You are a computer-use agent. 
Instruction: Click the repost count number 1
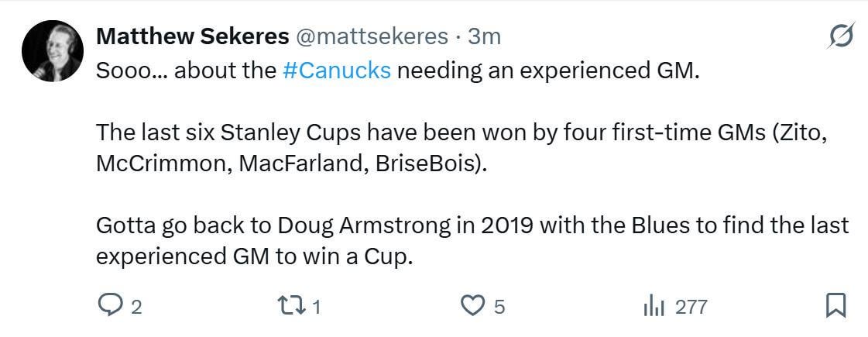click(316, 307)
